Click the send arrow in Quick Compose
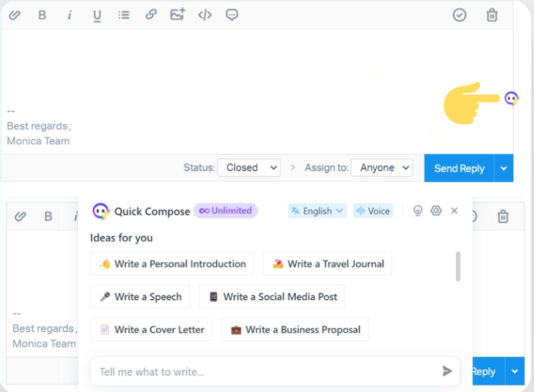Image resolution: width=534 pixels, height=392 pixels. pos(447,371)
